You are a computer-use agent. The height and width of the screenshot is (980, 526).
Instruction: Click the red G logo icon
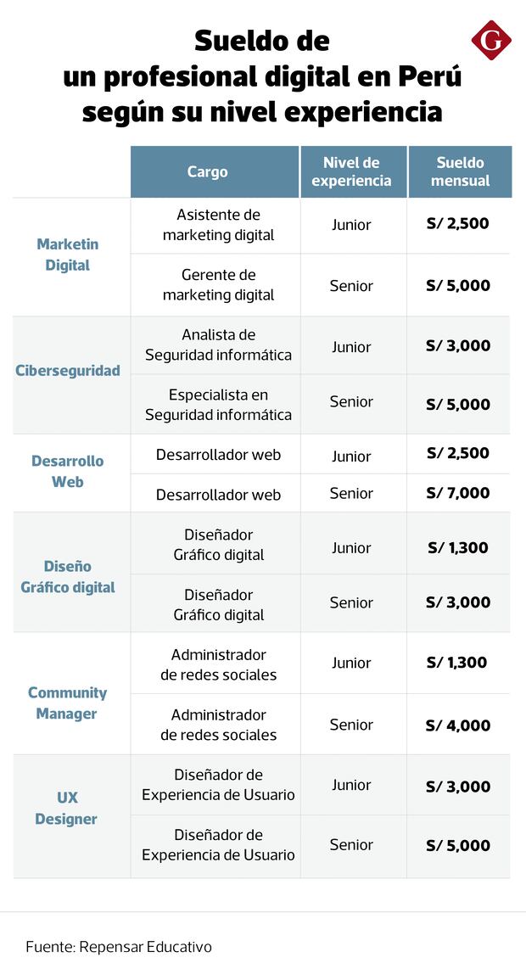(491, 41)
